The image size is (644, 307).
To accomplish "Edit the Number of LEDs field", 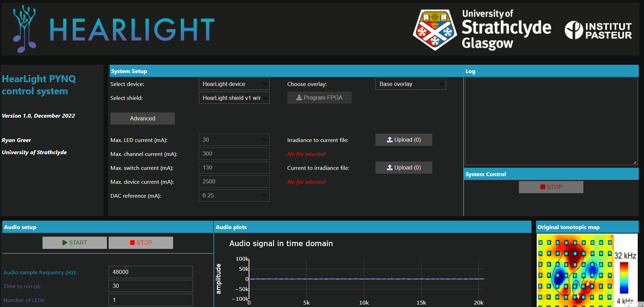I will coord(151,300).
